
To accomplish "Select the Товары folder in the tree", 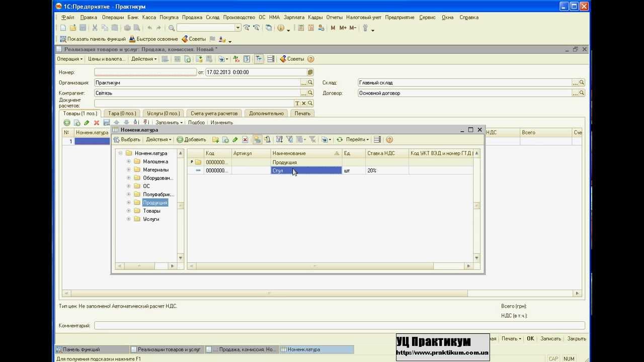I will click(151, 211).
